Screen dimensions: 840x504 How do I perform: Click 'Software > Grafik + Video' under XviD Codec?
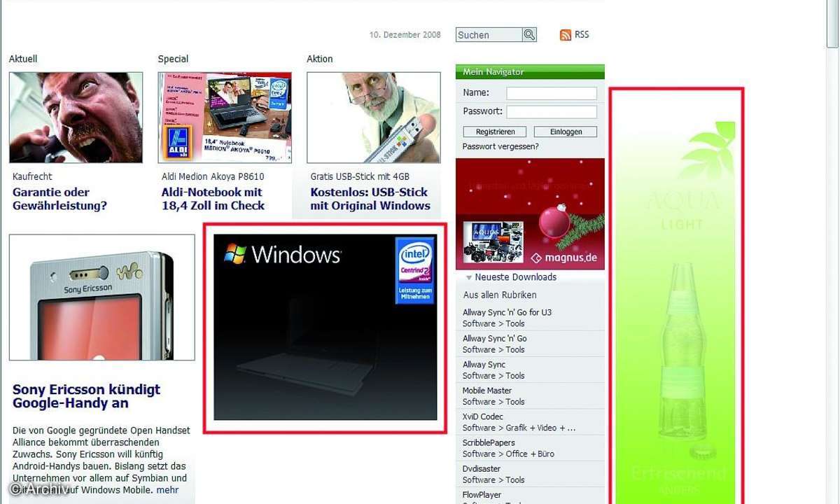click(519, 428)
